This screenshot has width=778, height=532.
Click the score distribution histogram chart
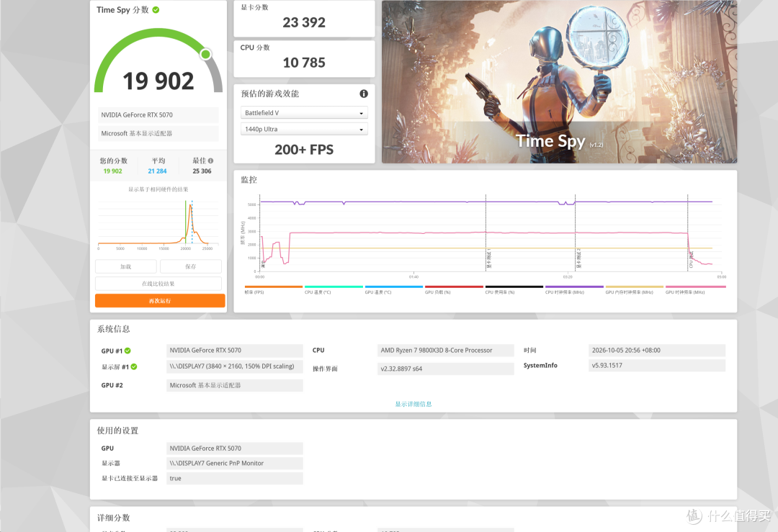(158, 224)
